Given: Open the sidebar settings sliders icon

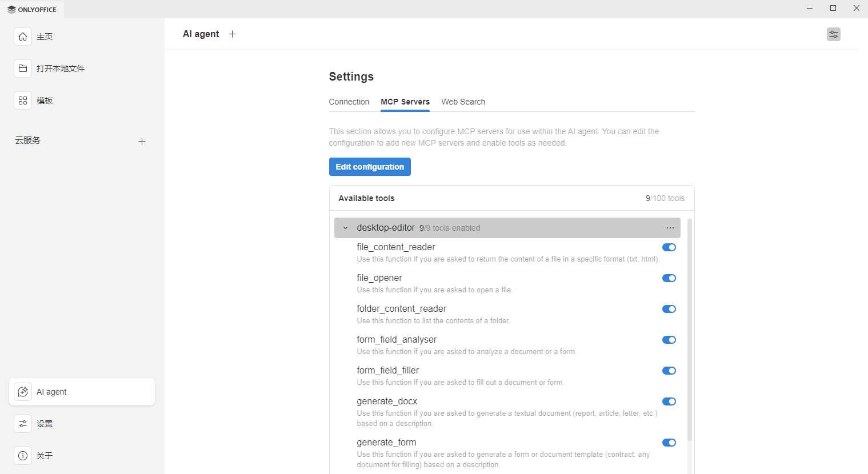Looking at the screenshot, I should tap(23, 424).
